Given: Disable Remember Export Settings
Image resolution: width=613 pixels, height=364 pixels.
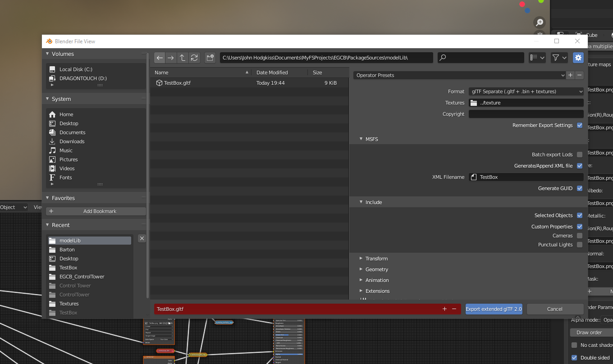Looking at the screenshot, I should coord(580,125).
